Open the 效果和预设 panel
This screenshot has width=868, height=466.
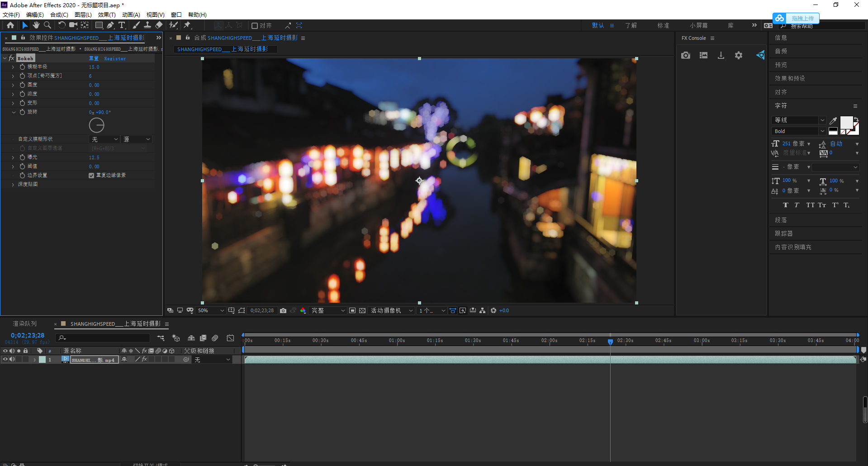790,78
